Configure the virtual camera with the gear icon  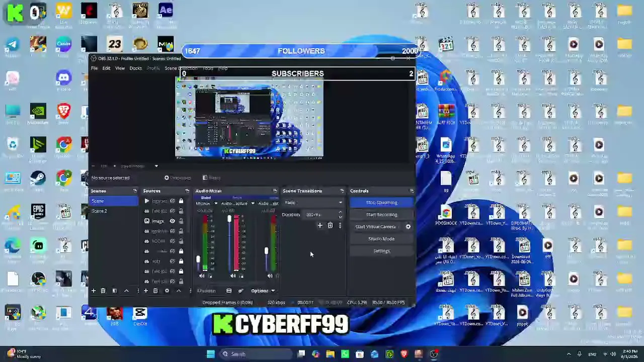coord(408,227)
